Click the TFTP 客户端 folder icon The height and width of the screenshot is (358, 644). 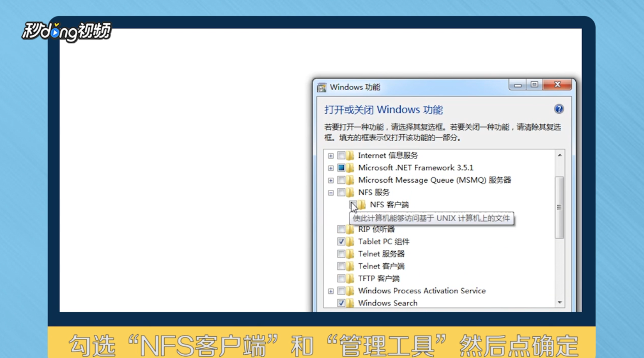[x=350, y=278]
